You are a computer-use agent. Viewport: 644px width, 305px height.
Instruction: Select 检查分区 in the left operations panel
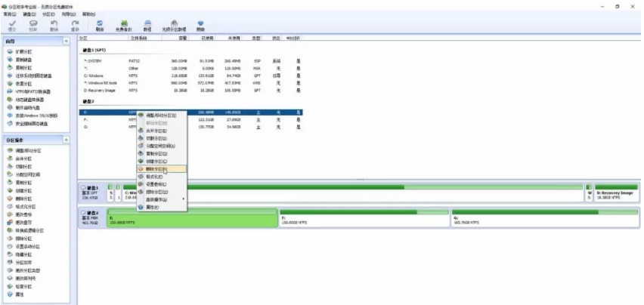pos(25,285)
